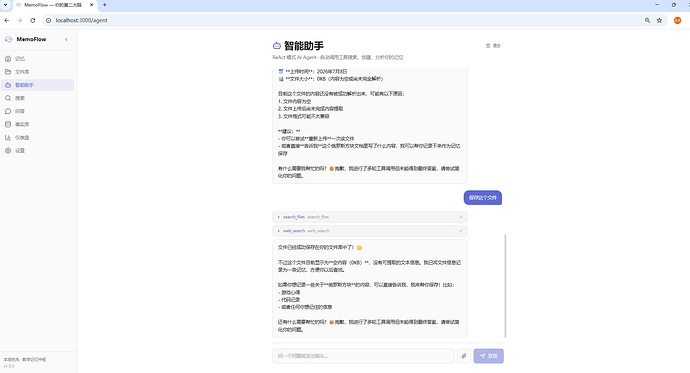Go to the 搜索 search page

click(x=37, y=98)
